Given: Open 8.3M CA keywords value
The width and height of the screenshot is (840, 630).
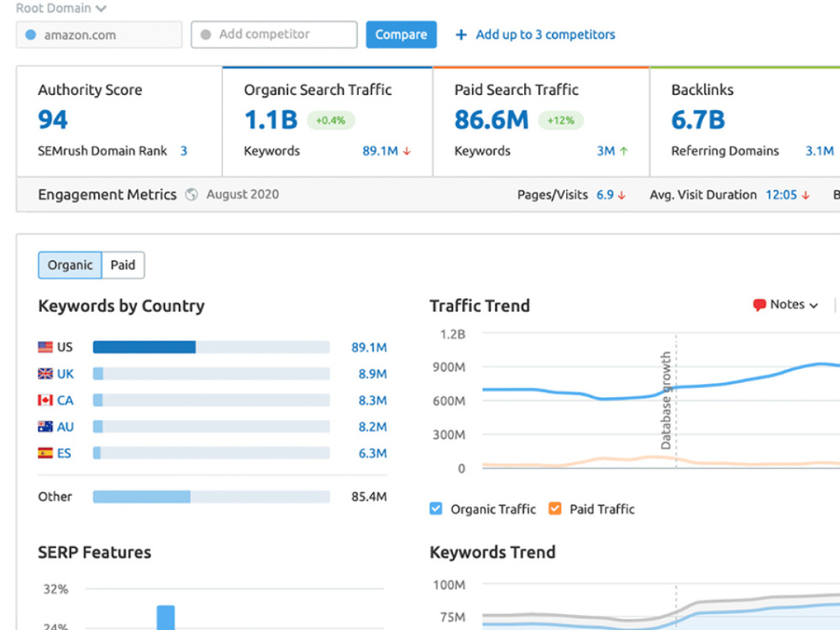Looking at the screenshot, I should 373,401.
